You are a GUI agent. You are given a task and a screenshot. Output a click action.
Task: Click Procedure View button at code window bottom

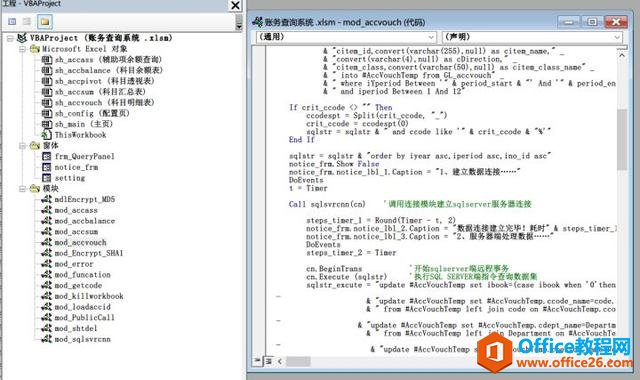257,361
